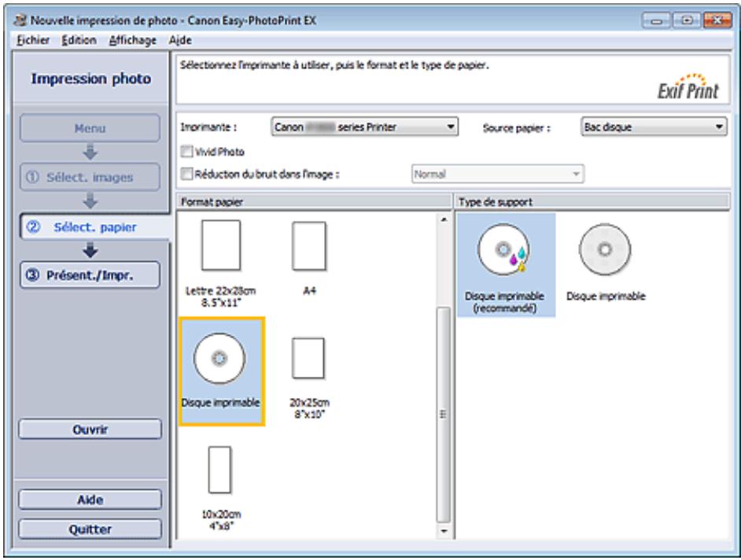Open the Source papier dropdown

point(654,127)
